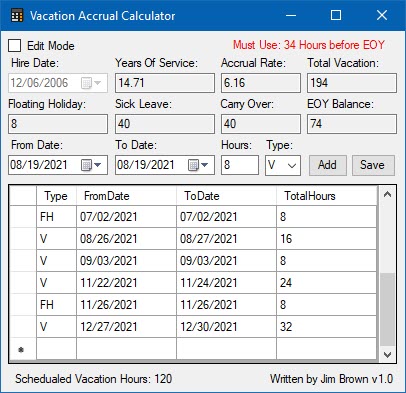Select ToDate cell 11/24/2021
The width and height of the screenshot is (406, 393).
tap(226, 283)
